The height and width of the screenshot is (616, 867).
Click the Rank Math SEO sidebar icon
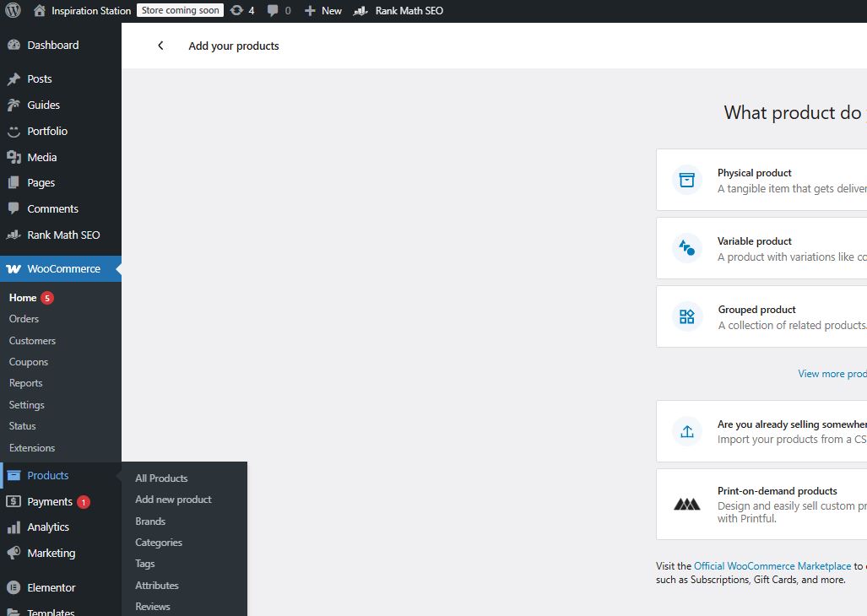pos(14,235)
